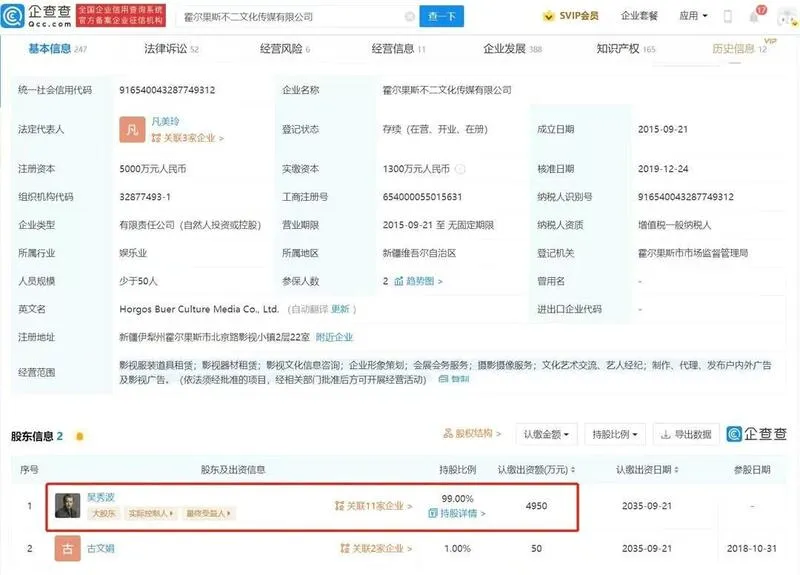Click the icon link after 经营范围
Viewport: 800px width, 575px height.
click(x=454, y=379)
